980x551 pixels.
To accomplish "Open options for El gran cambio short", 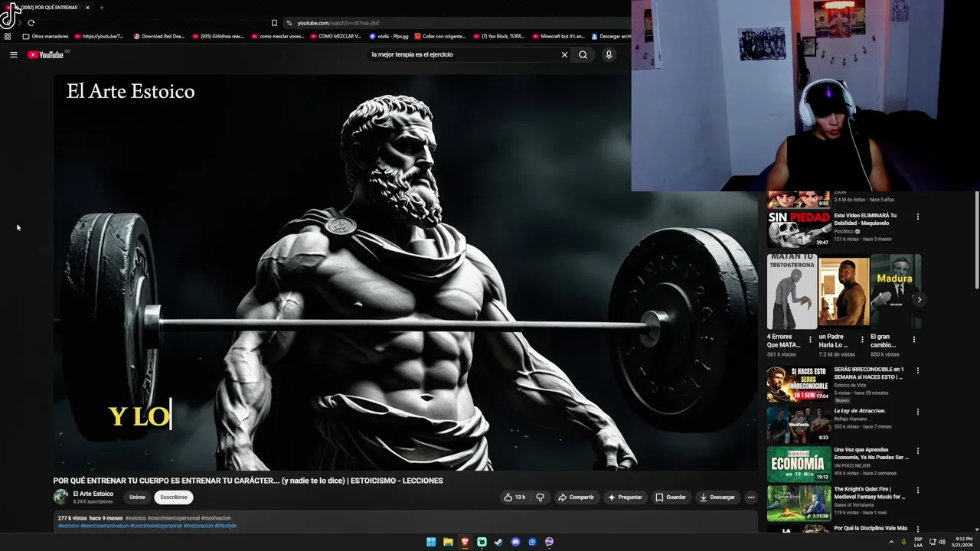I will pyautogui.click(x=913, y=340).
